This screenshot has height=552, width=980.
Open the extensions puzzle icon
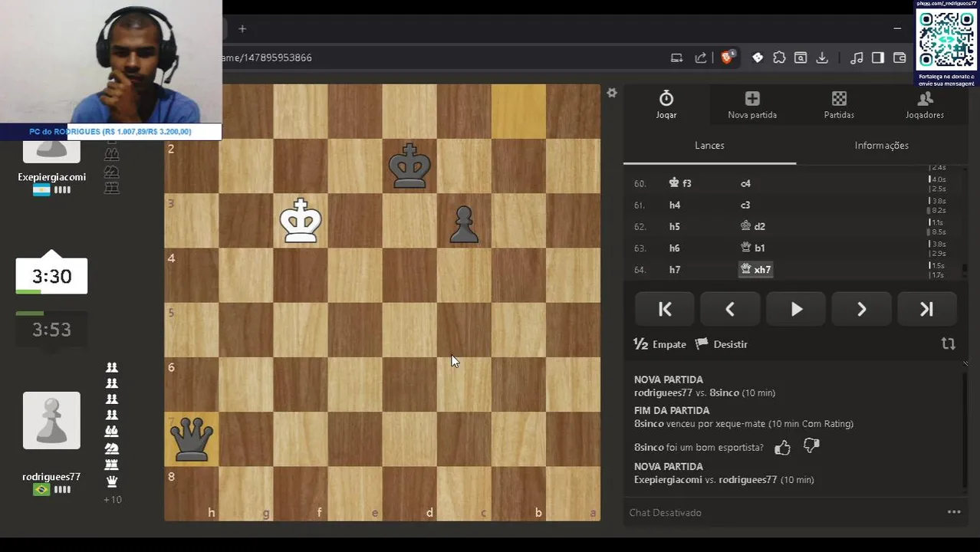tap(779, 58)
